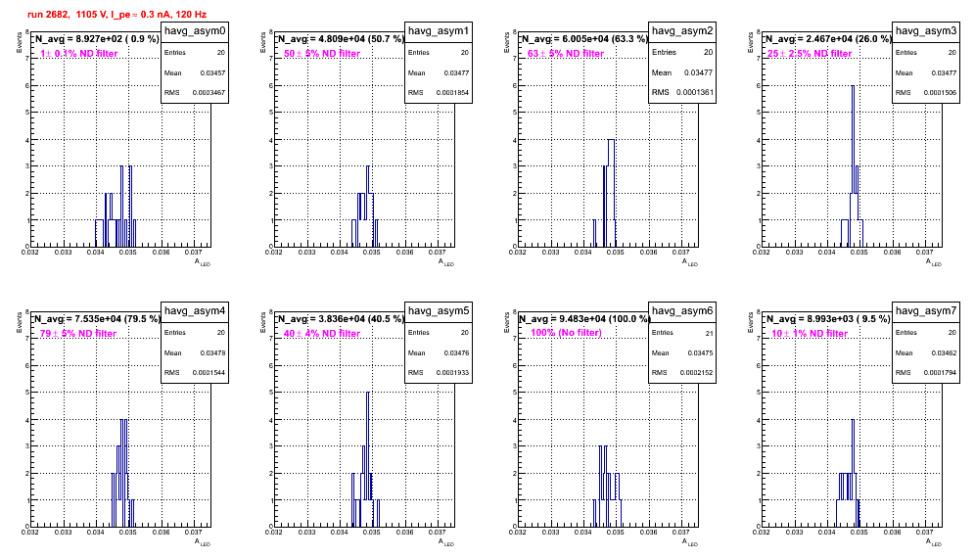Select the havg_asym5 stats box title
Image resolution: width=975 pixels, height=560 pixels.
coord(439,310)
